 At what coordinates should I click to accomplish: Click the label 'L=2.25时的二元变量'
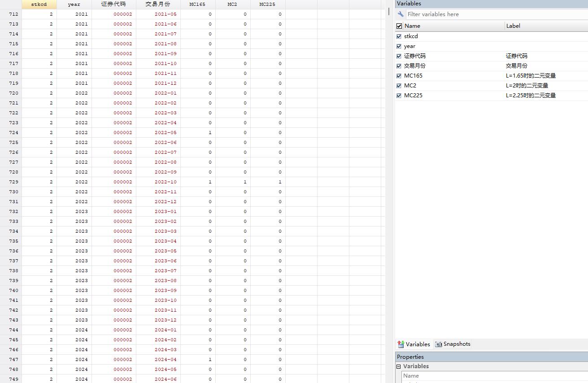531,96
